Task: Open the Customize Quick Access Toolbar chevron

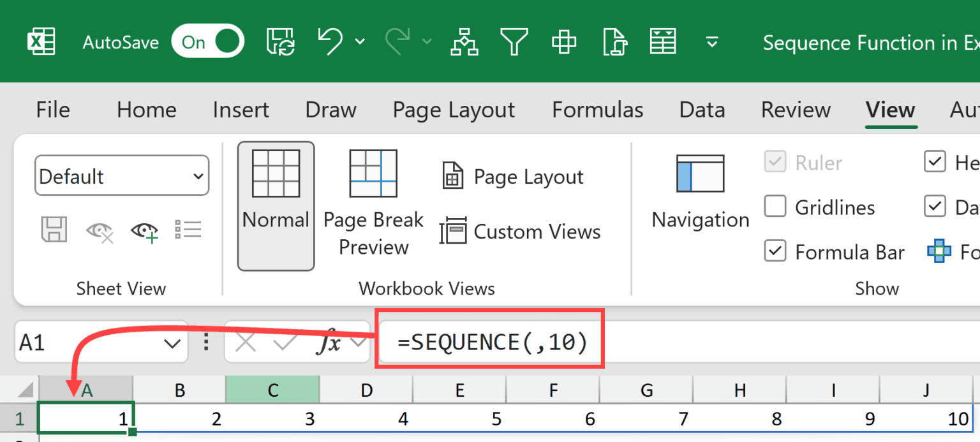Action: (712, 42)
